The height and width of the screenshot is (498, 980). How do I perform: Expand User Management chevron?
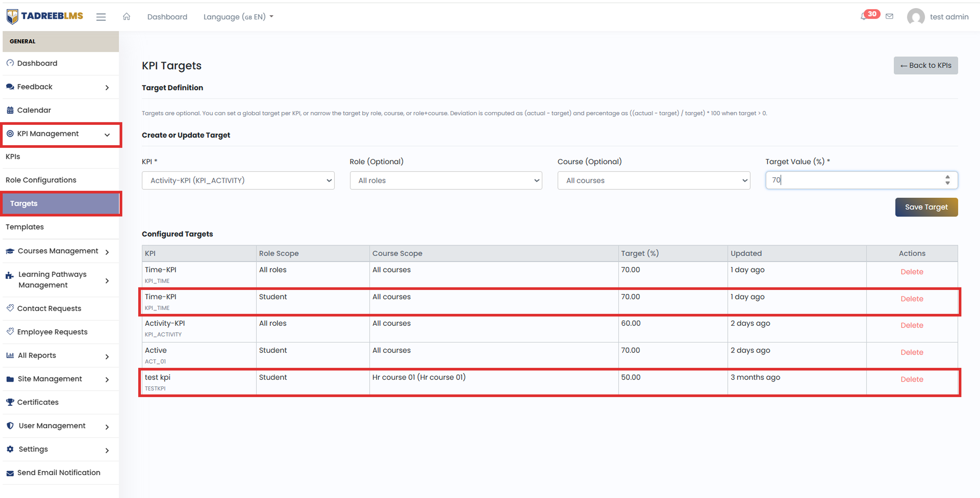[x=107, y=427]
